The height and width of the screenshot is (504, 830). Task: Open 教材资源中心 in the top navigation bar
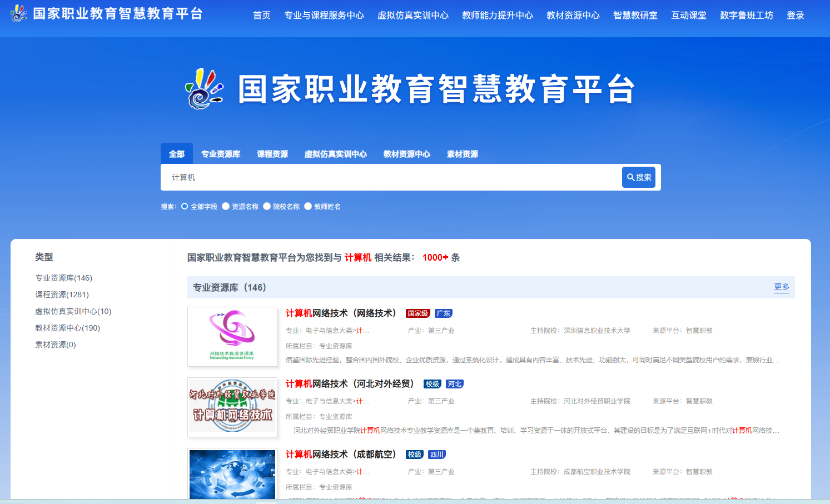pos(573,15)
